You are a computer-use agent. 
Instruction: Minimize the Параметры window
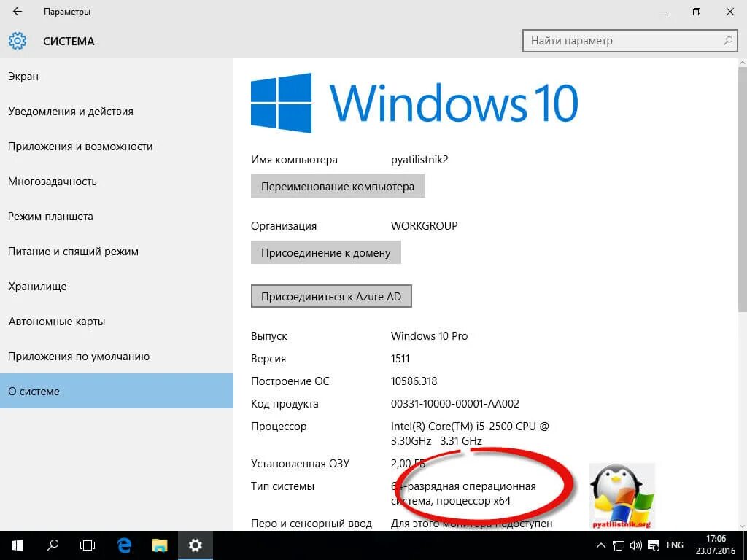[x=663, y=12]
